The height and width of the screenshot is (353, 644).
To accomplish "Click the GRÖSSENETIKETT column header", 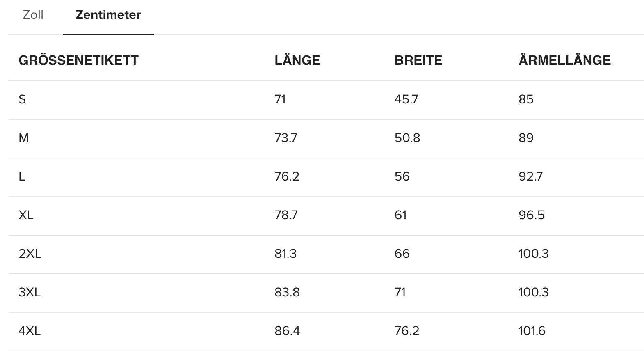I will [x=79, y=60].
